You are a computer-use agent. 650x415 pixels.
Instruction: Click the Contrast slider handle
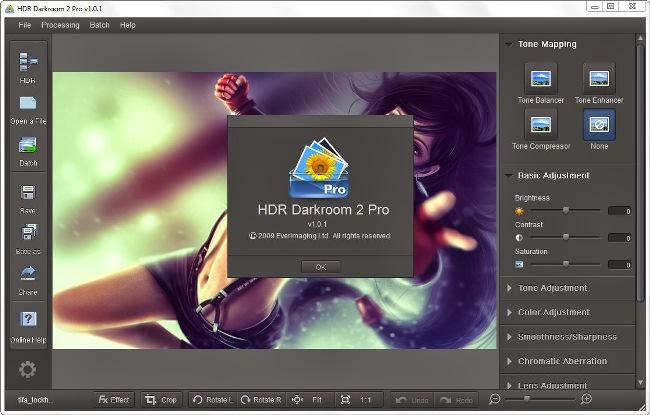(x=566, y=238)
